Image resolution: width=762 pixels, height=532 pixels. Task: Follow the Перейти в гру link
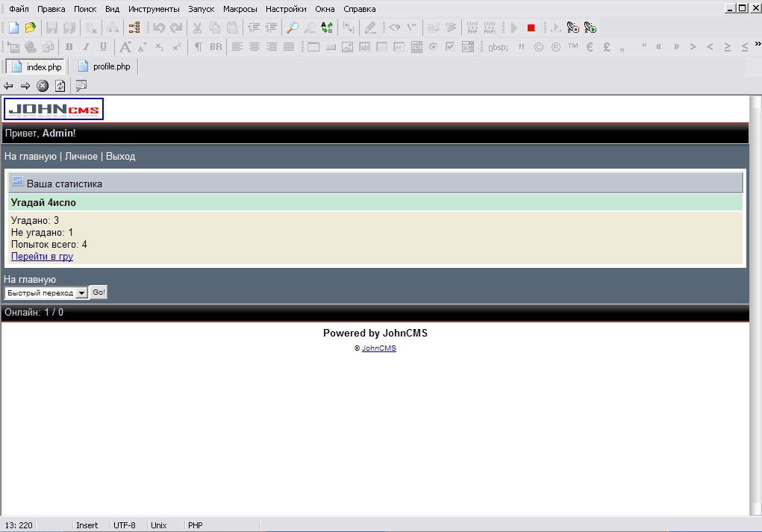43,256
